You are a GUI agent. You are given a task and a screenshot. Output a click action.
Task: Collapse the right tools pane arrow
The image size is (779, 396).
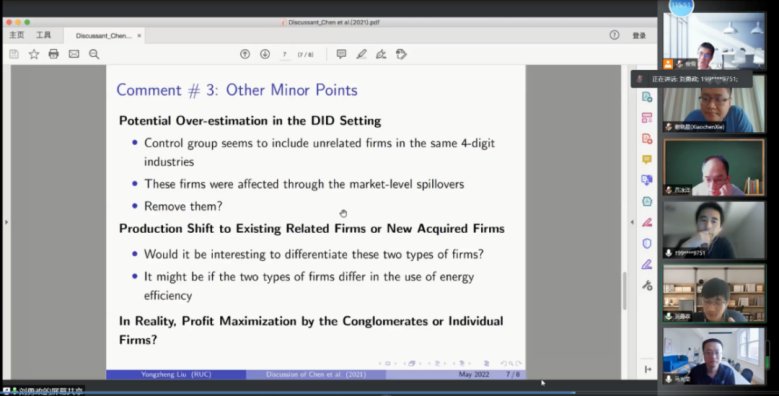click(x=632, y=222)
